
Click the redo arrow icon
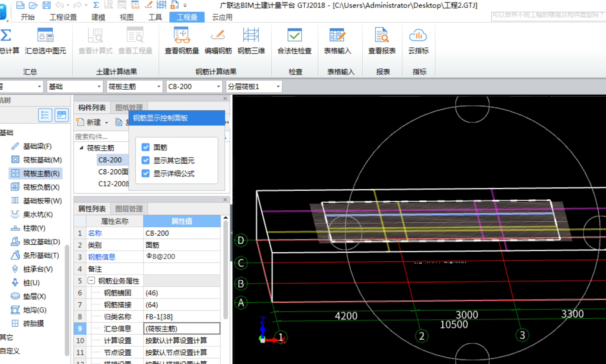[77, 5]
